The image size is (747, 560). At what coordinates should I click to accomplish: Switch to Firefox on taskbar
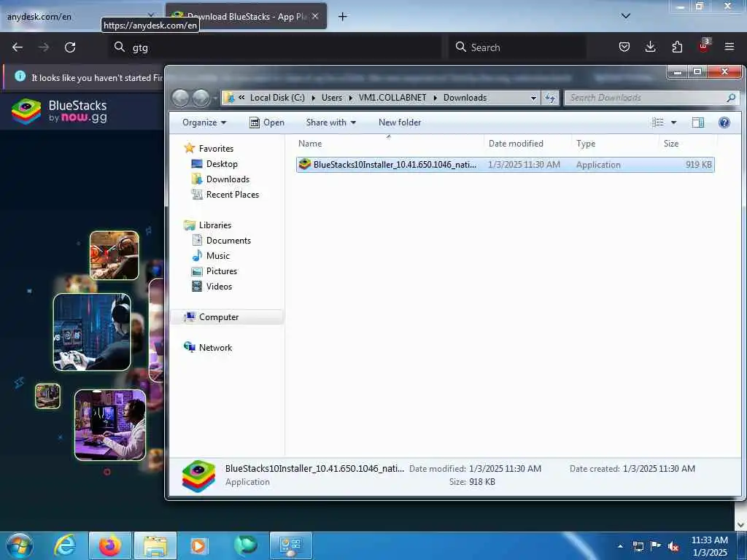coord(109,545)
